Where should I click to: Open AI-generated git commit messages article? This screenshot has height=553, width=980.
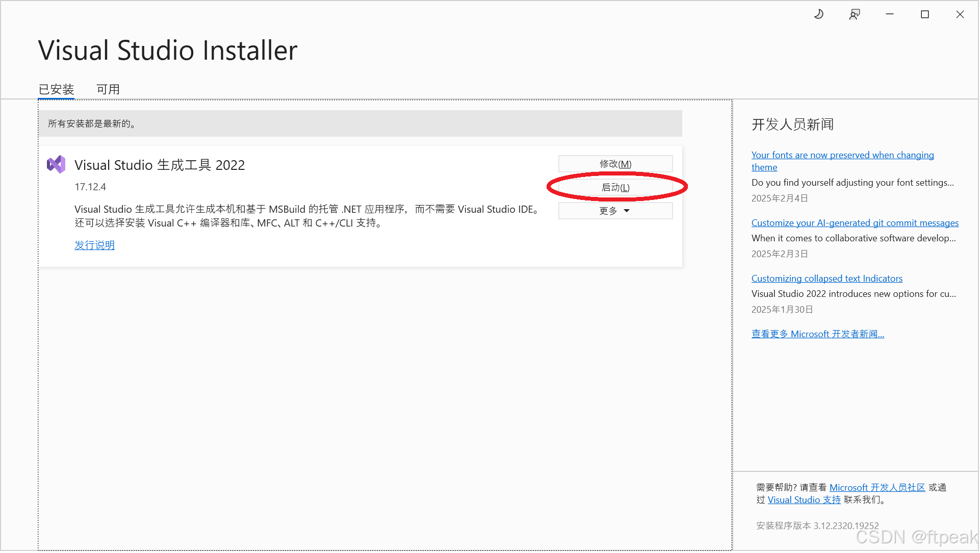point(855,223)
